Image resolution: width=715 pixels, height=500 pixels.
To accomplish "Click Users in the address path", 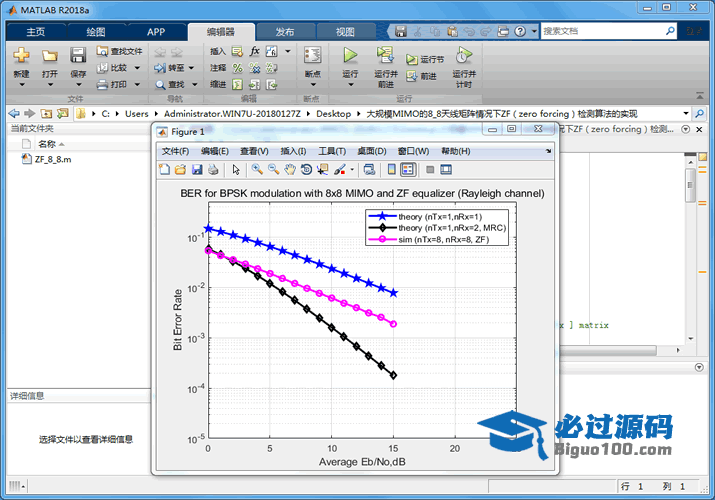I will pos(137,113).
